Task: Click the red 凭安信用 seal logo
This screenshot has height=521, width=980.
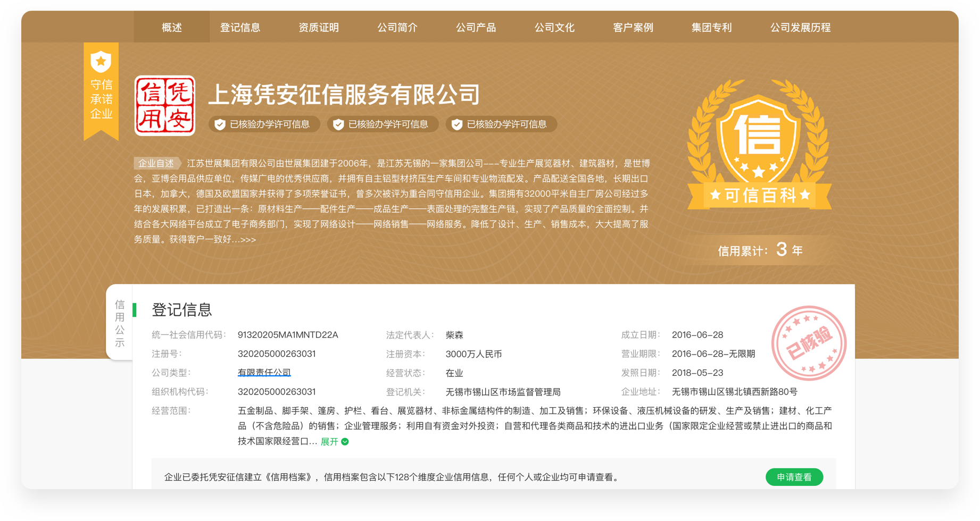Action: tap(164, 106)
